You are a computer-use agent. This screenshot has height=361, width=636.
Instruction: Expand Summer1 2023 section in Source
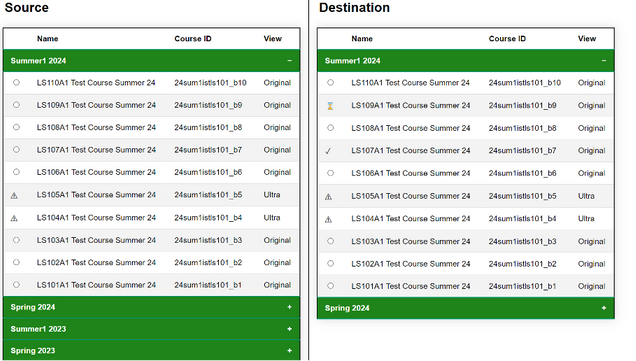tap(289, 329)
